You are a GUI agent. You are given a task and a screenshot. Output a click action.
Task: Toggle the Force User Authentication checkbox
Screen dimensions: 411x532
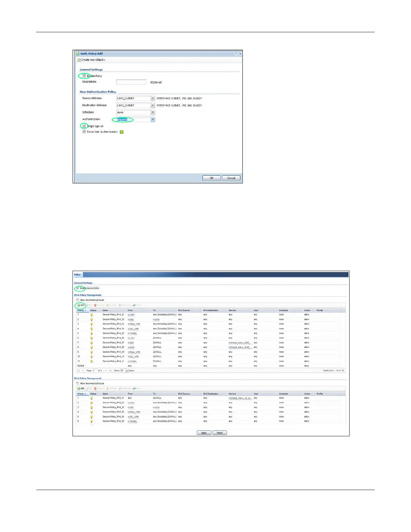(84, 132)
